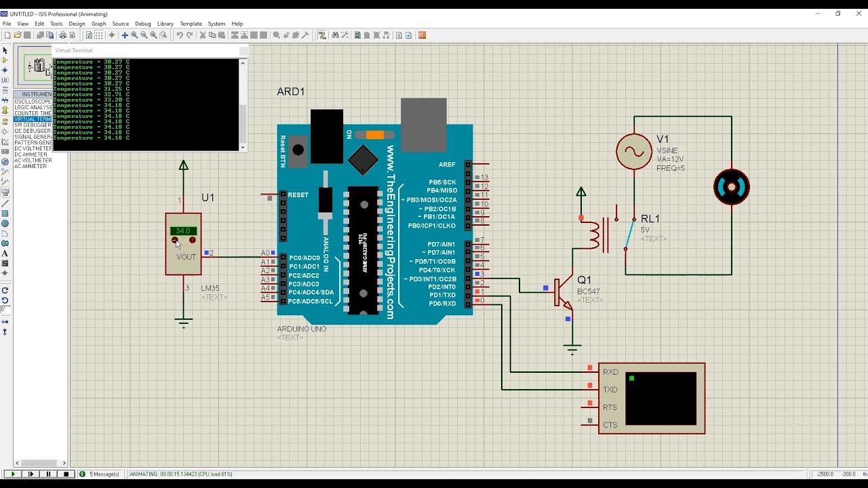This screenshot has height=488, width=868.
Task: Select LOGIC ANALYSER in instruments list
Action: click(33, 107)
